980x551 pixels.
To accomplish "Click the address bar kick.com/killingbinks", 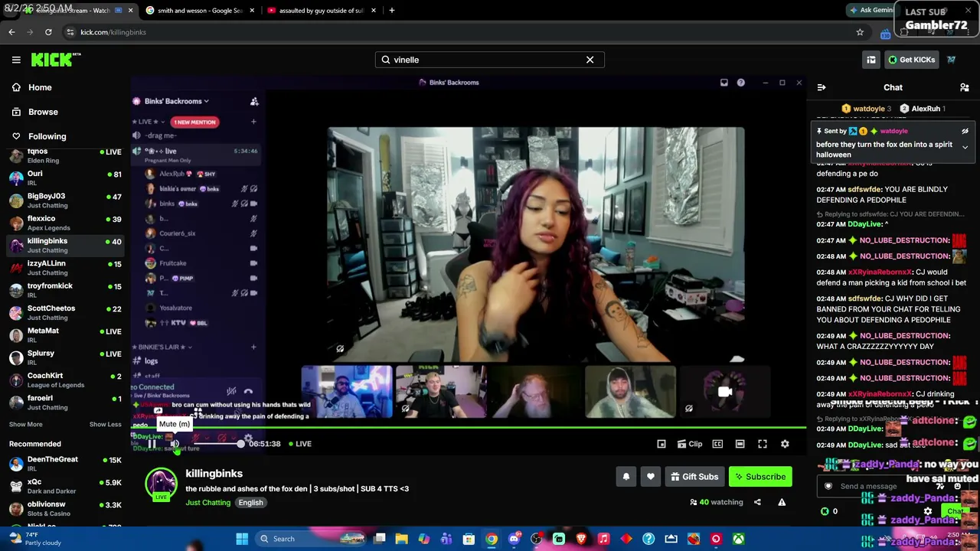I will pyautogui.click(x=113, y=32).
